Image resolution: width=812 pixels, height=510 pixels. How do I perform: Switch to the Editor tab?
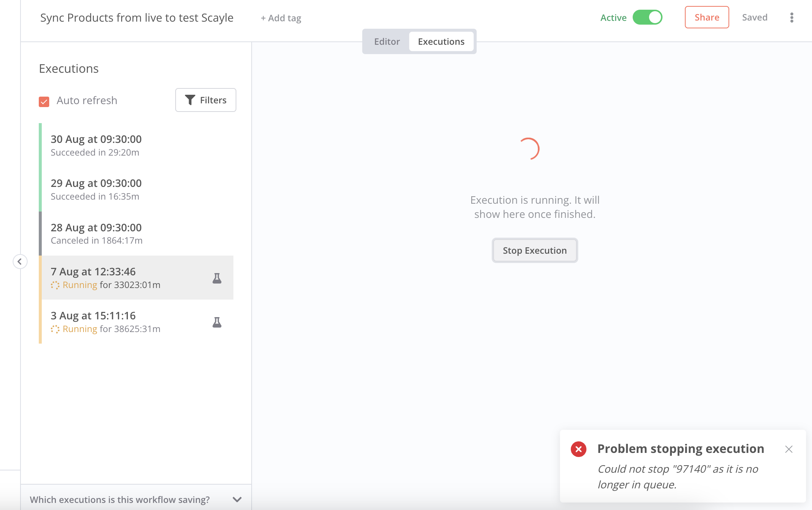coord(387,41)
